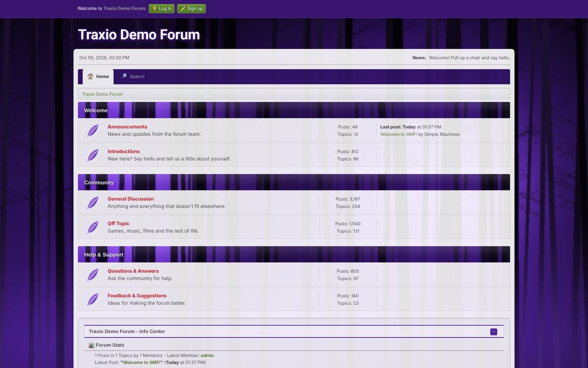Click "Games, music, films and the rest of life."
The image size is (588, 368).
click(x=153, y=231)
